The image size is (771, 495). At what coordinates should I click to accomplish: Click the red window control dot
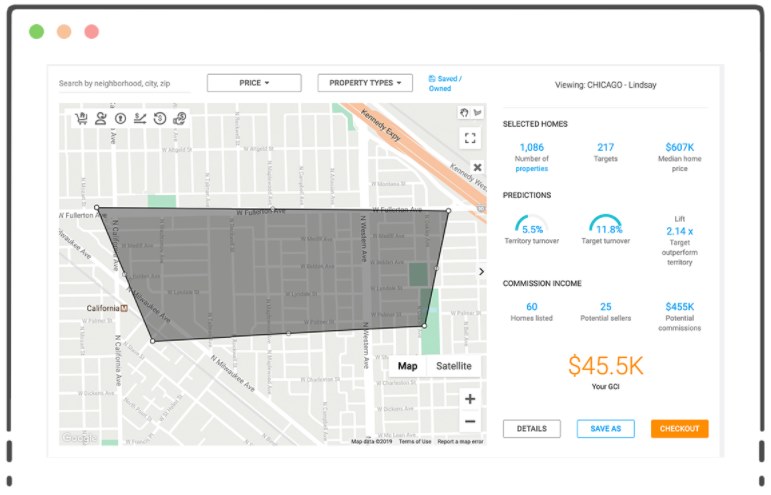tap(91, 31)
